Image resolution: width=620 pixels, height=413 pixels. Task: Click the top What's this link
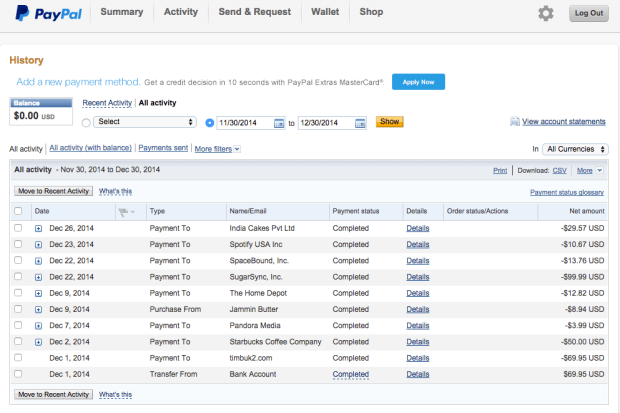pos(115,191)
